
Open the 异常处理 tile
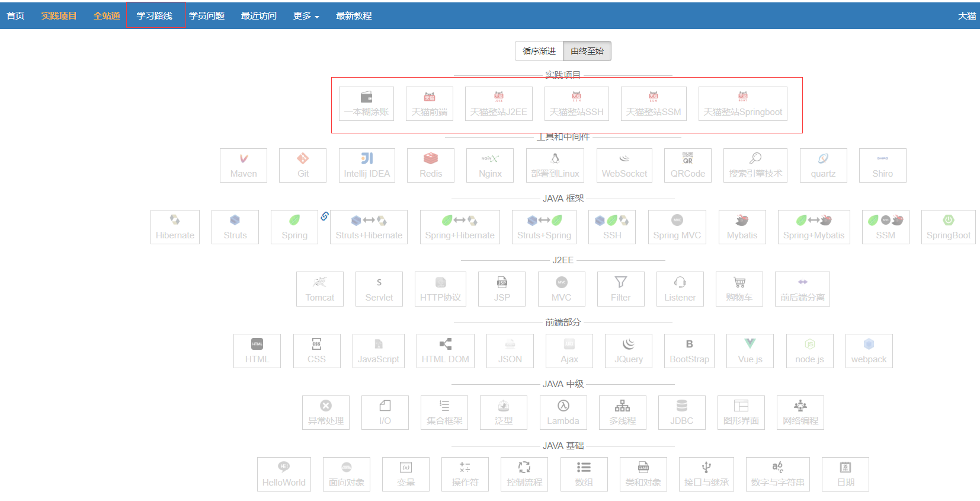[x=326, y=413]
